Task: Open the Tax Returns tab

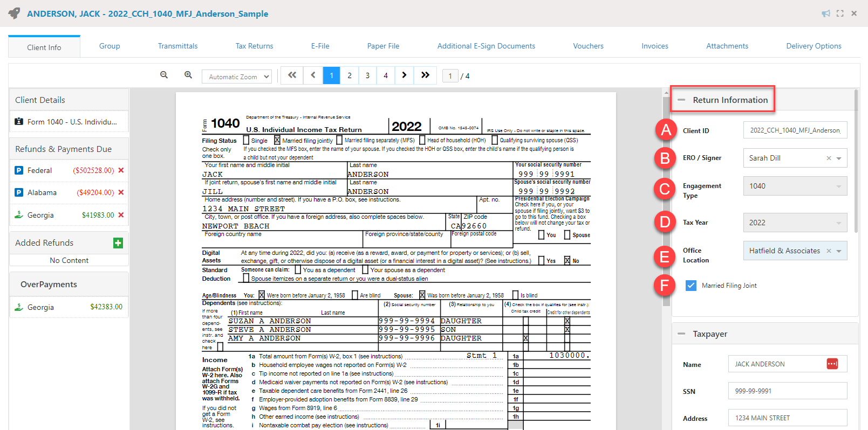Action: (x=255, y=46)
